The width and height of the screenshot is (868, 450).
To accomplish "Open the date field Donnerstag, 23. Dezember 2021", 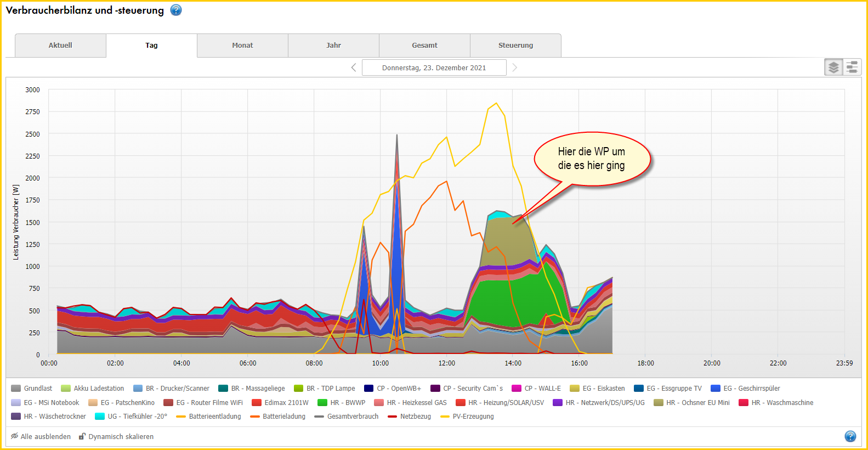I will click(434, 67).
